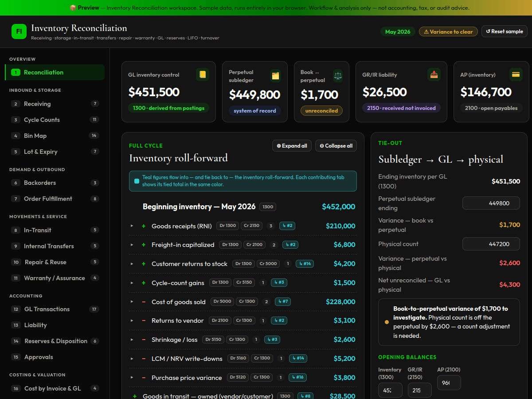Click the inbox icon on GR/IR liability card
This screenshot has height=399, width=532.
click(434, 74)
